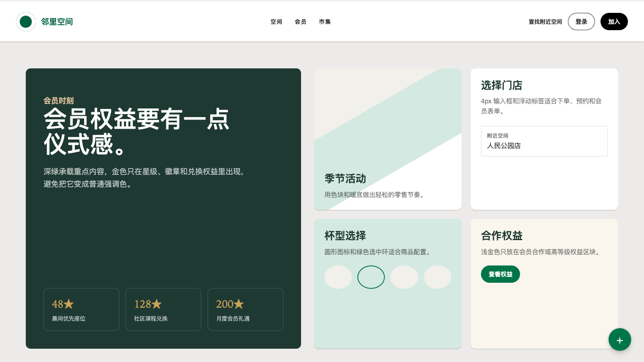Select the first cup size circle
644x362 pixels.
point(338,277)
